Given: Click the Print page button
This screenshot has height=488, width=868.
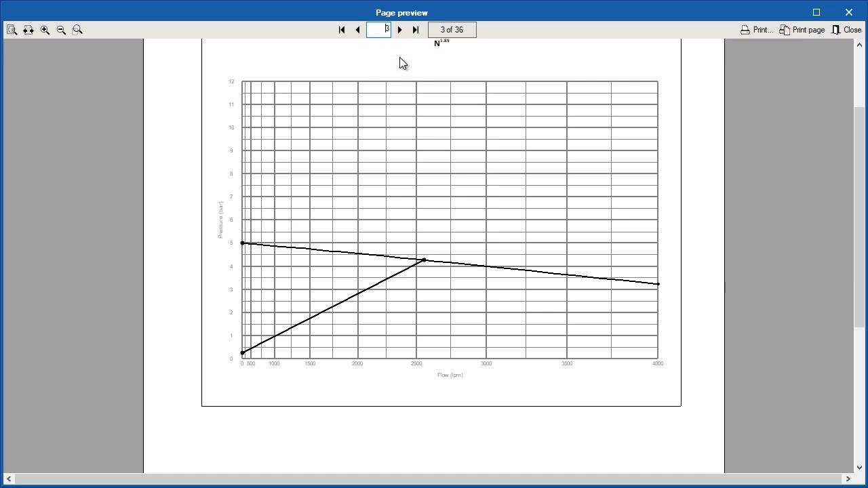Looking at the screenshot, I should (802, 30).
